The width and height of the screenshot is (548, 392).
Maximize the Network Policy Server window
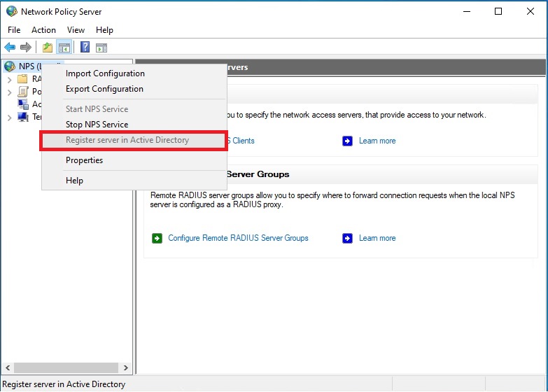pos(498,11)
